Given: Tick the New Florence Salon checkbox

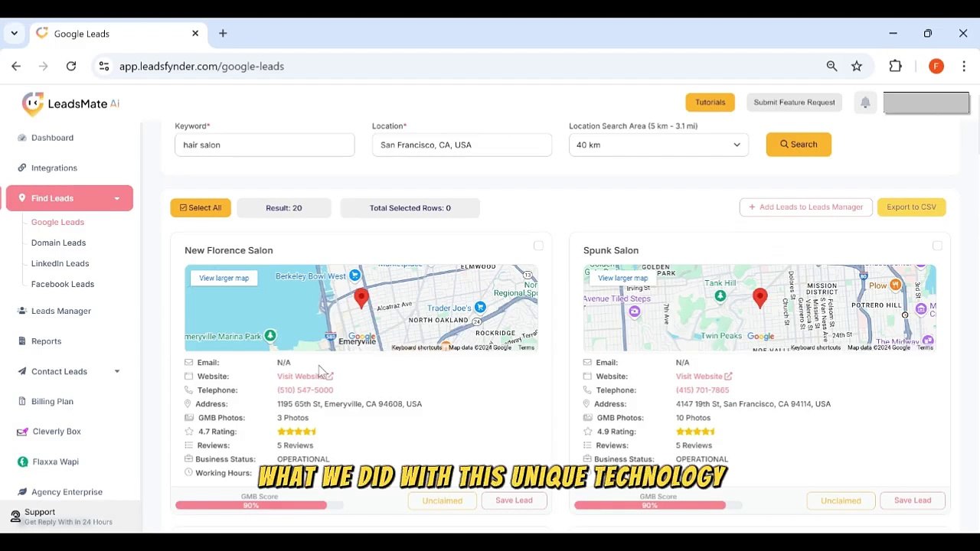Looking at the screenshot, I should pos(539,246).
